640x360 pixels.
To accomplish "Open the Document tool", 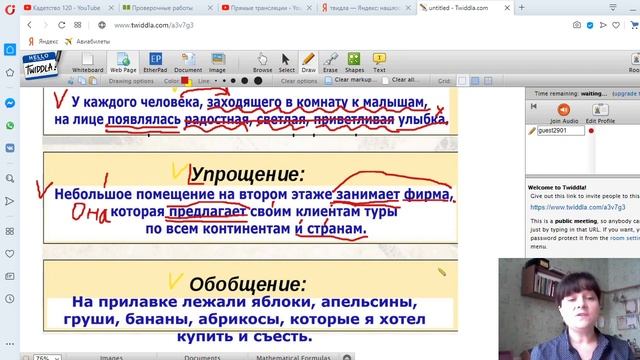I will 188,62.
